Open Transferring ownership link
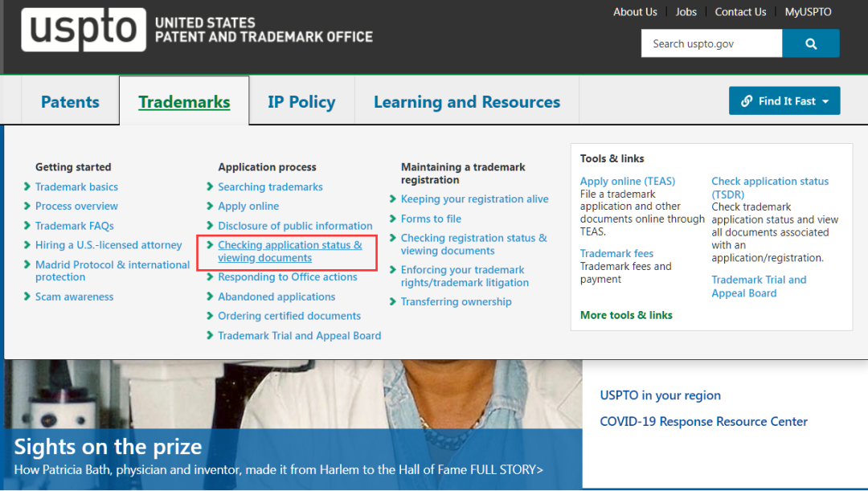The height and width of the screenshot is (491, 868). [457, 301]
